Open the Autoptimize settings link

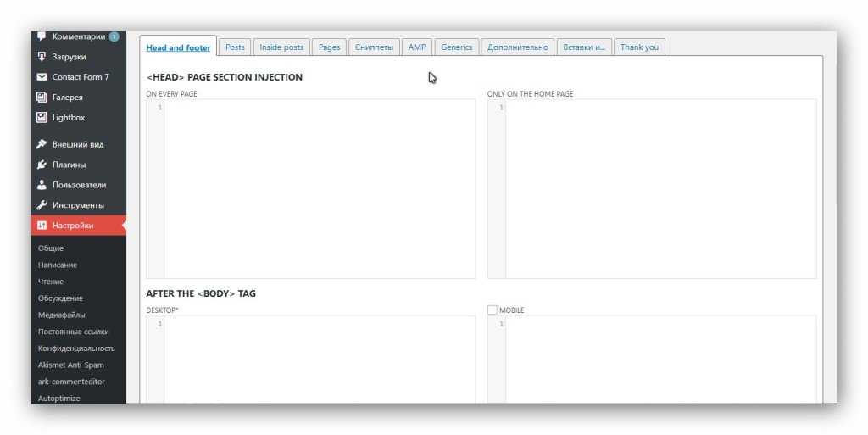(59, 398)
